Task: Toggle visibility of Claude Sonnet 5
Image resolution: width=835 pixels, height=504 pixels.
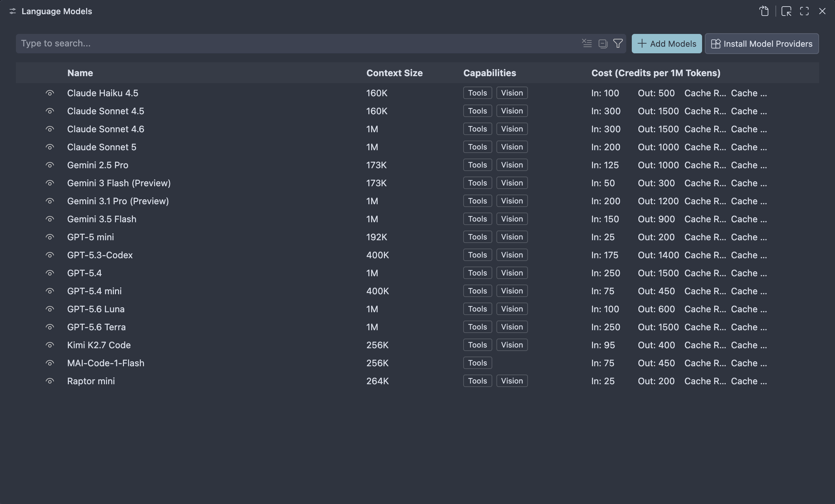Action: (x=50, y=147)
